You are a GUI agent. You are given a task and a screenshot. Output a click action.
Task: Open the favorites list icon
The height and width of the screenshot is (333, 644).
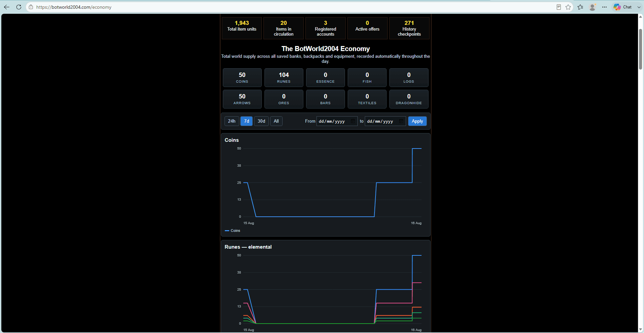coord(581,7)
